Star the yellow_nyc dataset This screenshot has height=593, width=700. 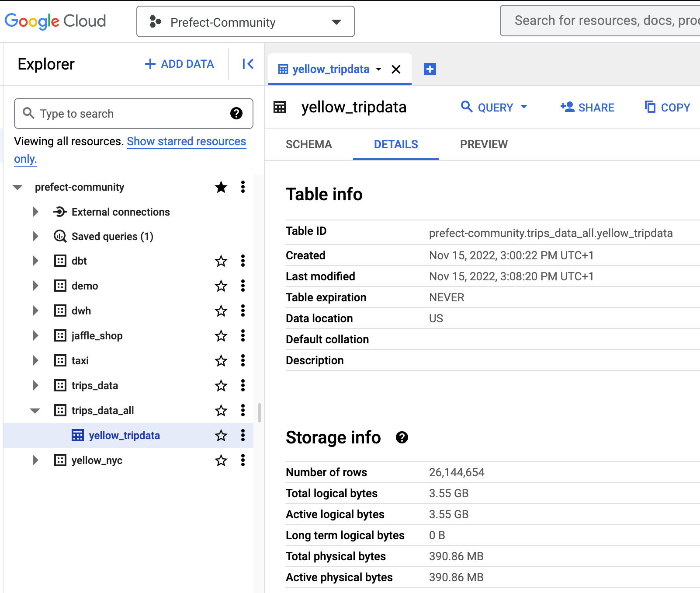(x=221, y=460)
